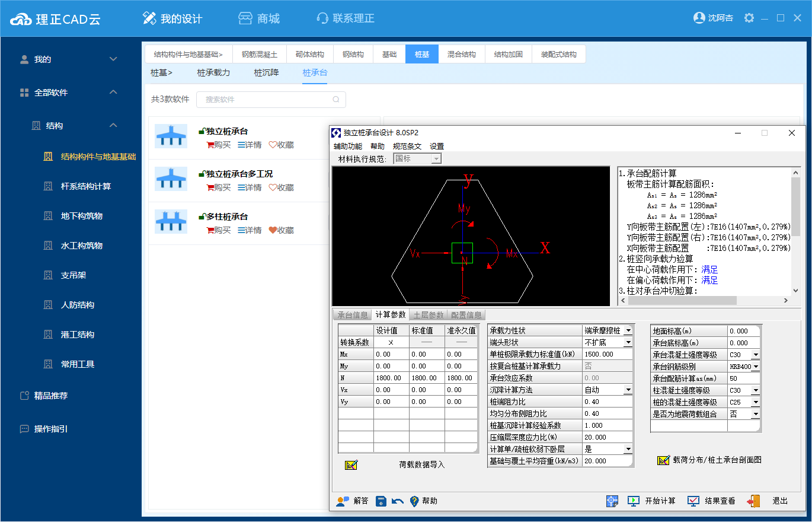Image resolution: width=812 pixels, height=522 pixels.
Task: Click the 载荷分布/桩土承台剖面图 icon
Action: [664, 460]
